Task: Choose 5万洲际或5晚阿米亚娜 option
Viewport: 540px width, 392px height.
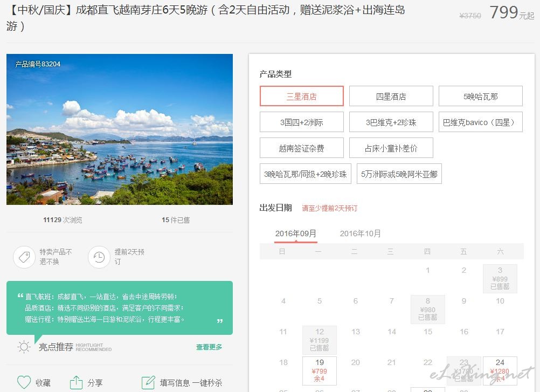Action: pyautogui.click(x=399, y=174)
